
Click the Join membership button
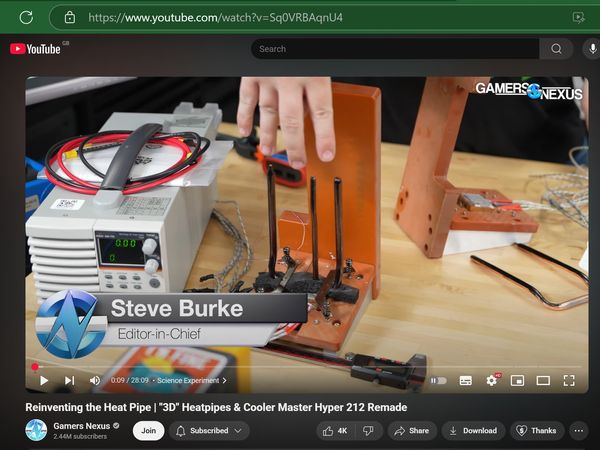(148, 430)
